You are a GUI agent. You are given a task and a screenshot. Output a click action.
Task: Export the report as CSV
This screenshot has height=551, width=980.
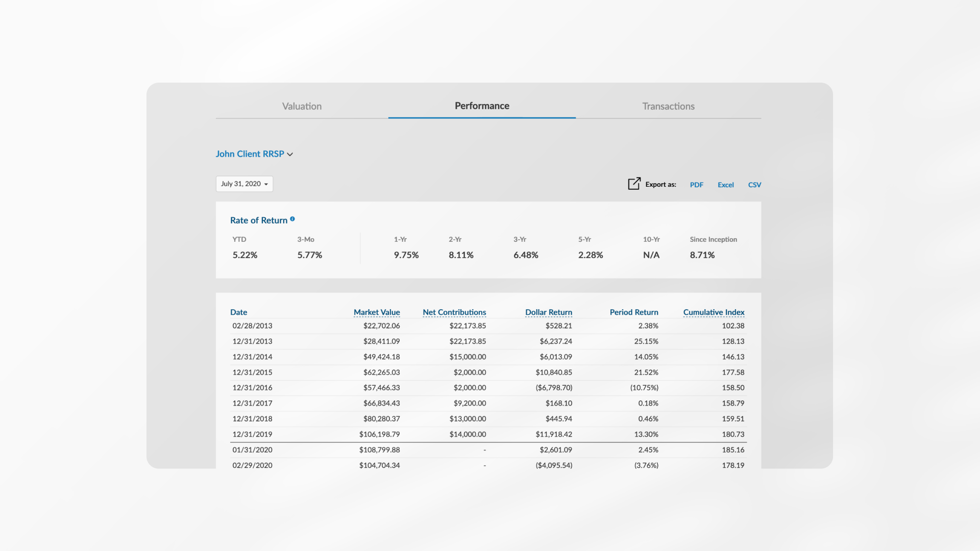point(754,185)
